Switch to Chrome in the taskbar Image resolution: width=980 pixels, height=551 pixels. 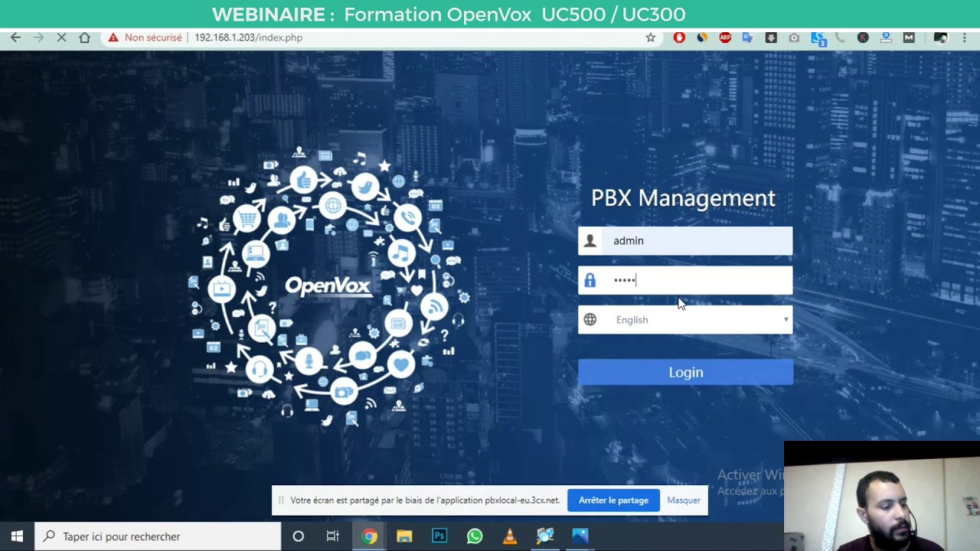tap(370, 536)
